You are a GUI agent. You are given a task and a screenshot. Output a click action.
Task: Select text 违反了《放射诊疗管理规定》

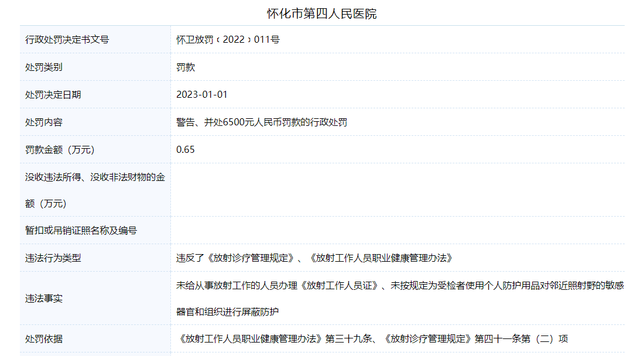pos(236,258)
